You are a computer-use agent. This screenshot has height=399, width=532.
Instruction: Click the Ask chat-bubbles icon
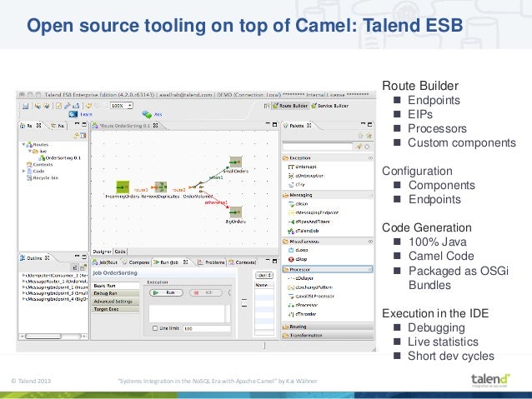pyautogui.click(x=147, y=114)
